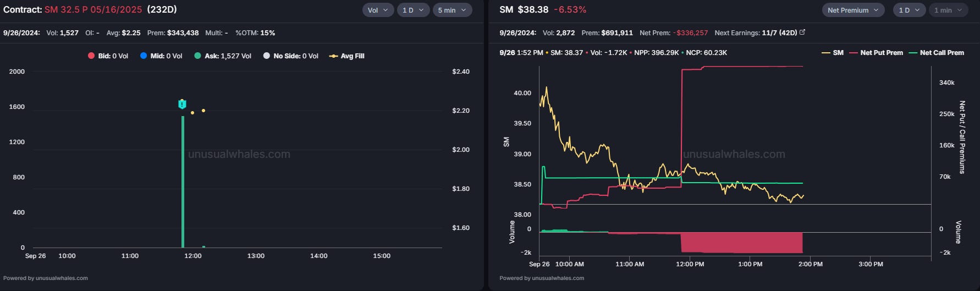Toggle the Mid volume legend series

161,56
